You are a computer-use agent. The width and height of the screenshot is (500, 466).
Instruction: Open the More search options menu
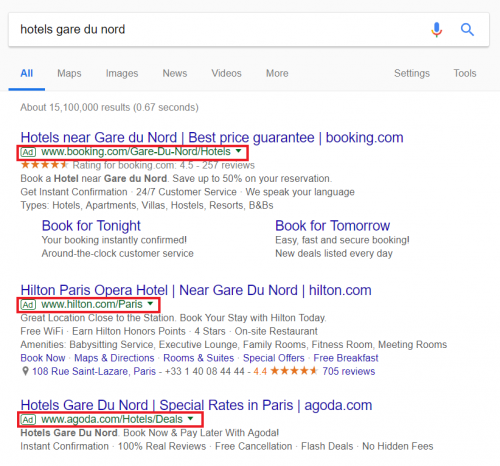coord(277,73)
